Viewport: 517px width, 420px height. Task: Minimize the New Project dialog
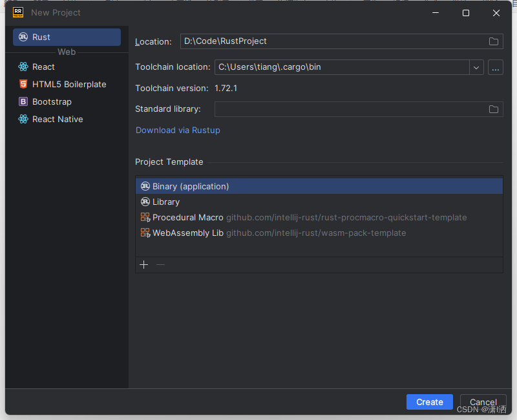tap(436, 13)
